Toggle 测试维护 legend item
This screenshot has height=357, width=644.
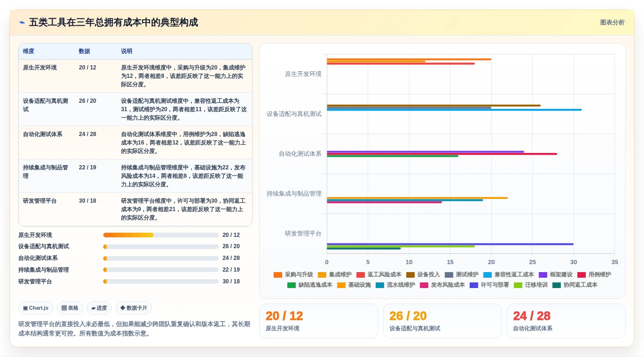pos(461,274)
